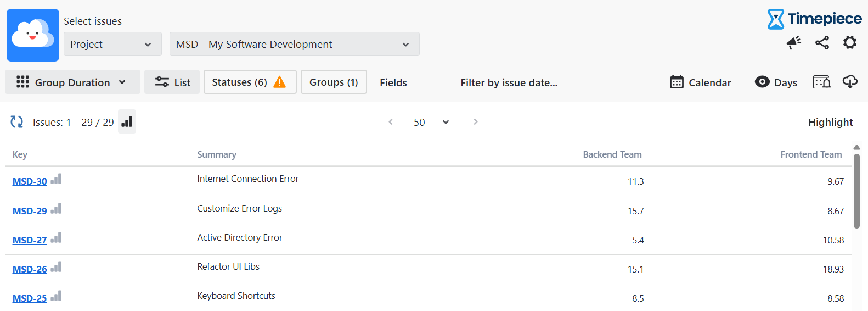Click Frontend Team value 10.58
This screenshot has width=868, height=311.
[x=833, y=240]
